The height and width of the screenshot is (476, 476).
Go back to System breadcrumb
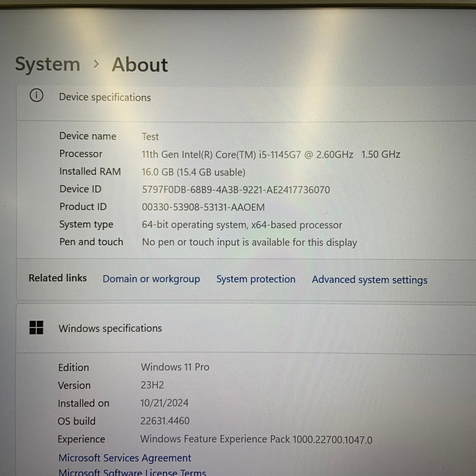point(48,64)
